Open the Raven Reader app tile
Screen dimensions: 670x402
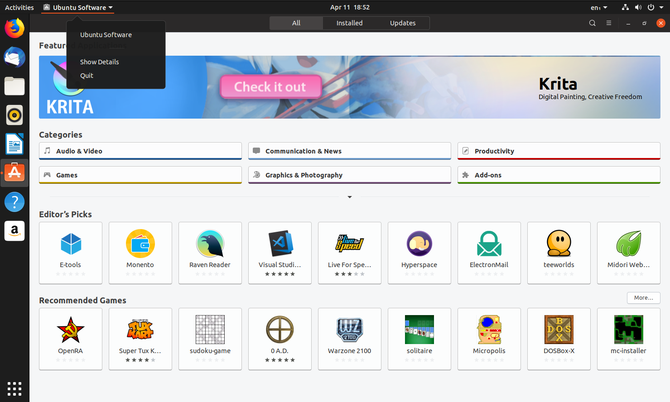(x=210, y=252)
